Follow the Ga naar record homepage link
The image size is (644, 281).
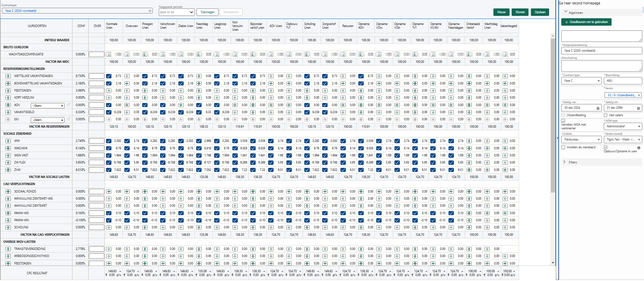[x=579, y=3]
